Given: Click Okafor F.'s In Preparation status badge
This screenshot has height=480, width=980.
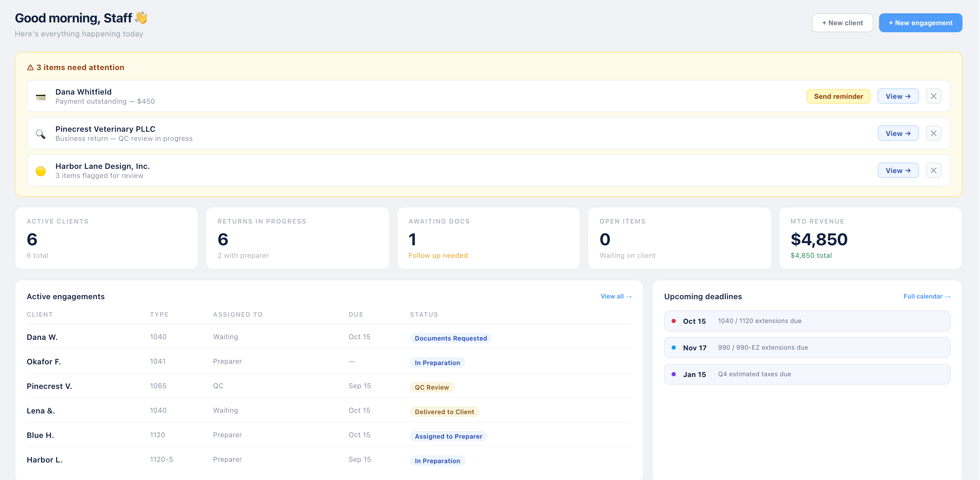Looking at the screenshot, I should pos(437,363).
